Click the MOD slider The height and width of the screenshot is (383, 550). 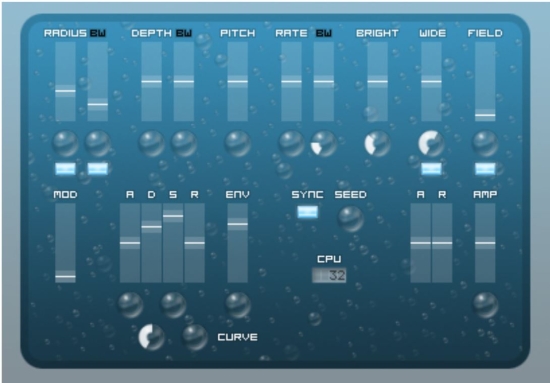[65, 243]
